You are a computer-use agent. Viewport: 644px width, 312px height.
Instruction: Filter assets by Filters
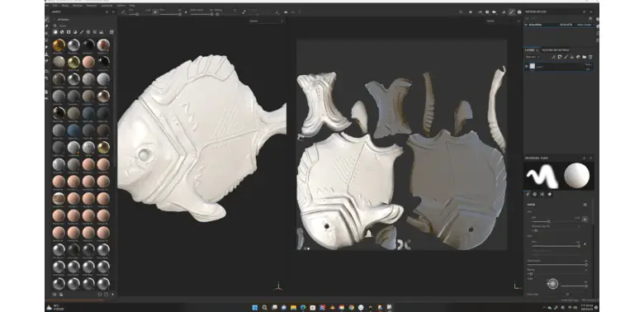point(75,31)
